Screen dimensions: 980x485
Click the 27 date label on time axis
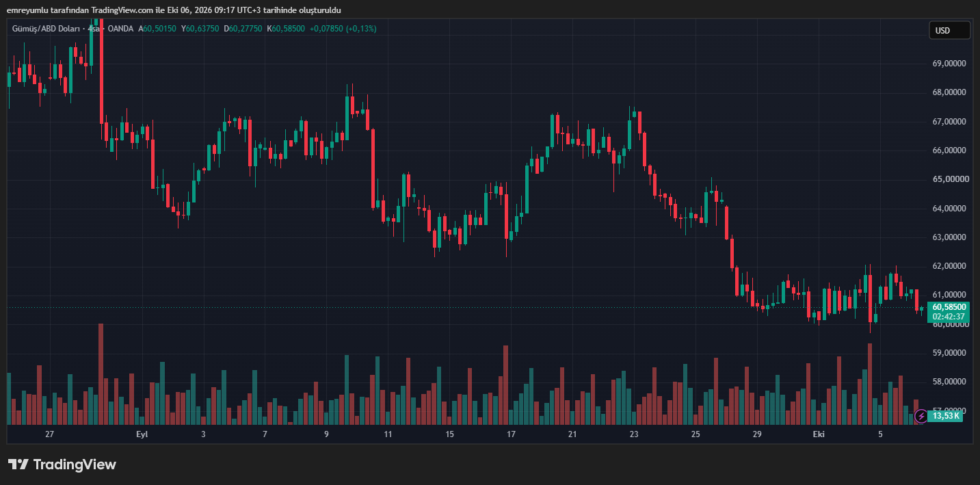49,434
